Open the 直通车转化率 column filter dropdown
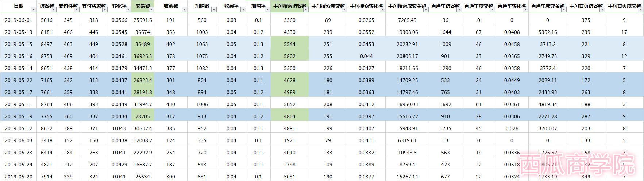Screen dimensions: 644x181 click(525, 9)
